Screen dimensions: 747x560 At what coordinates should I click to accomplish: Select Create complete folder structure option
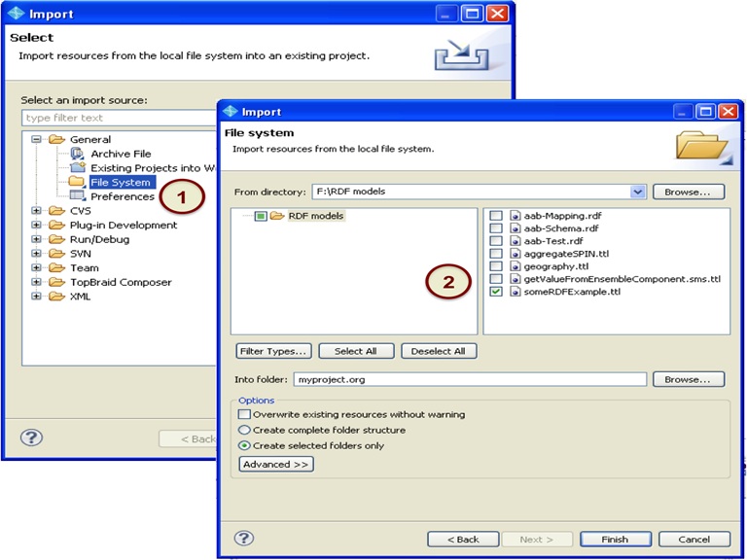(x=244, y=430)
